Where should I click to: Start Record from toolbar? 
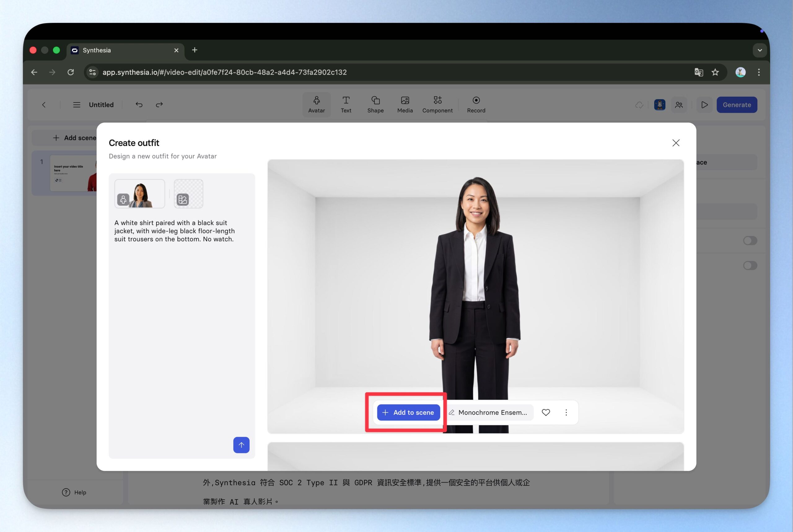(476, 104)
